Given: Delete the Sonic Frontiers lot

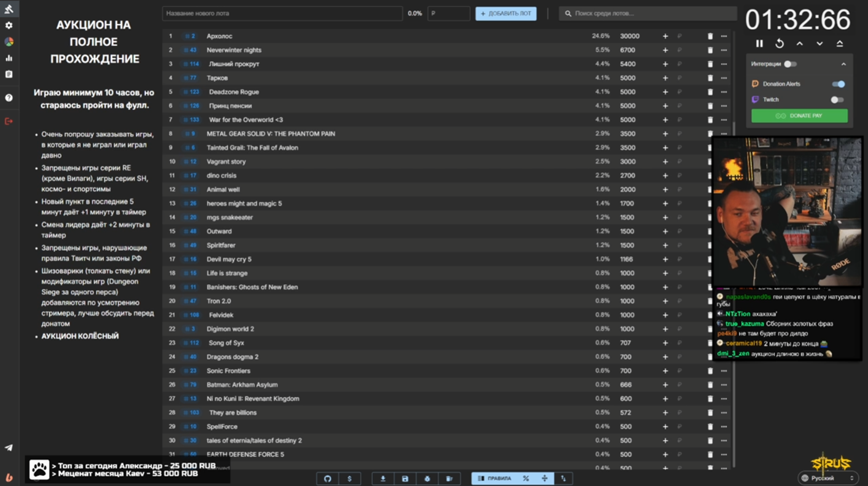Looking at the screenshot, I should 710,370.
